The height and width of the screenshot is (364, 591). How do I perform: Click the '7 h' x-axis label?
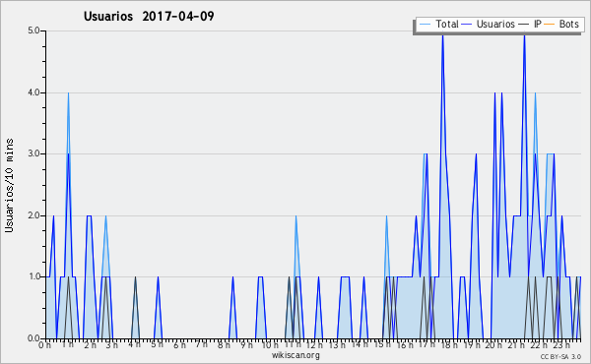coord(201,344)
